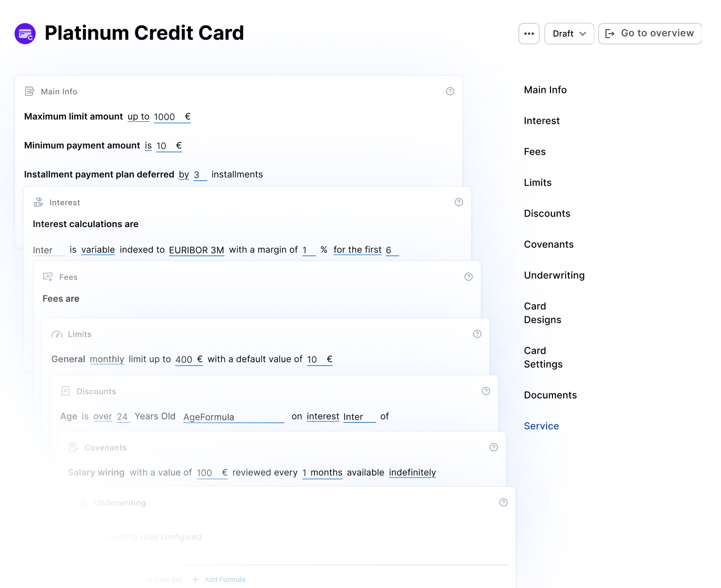Change the 'up to' limit qualifier
This screenshot has width=721, height=588.
pyautogui.click(x=139, y=117)
